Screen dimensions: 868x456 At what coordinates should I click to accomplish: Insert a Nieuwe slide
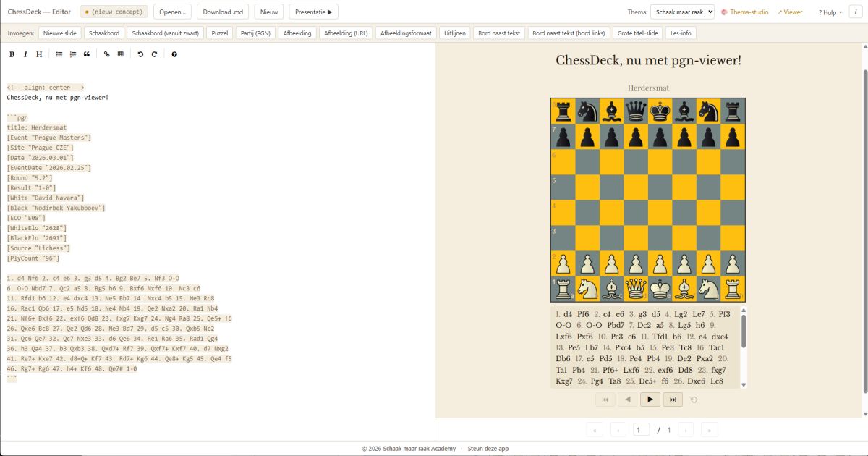59,33
